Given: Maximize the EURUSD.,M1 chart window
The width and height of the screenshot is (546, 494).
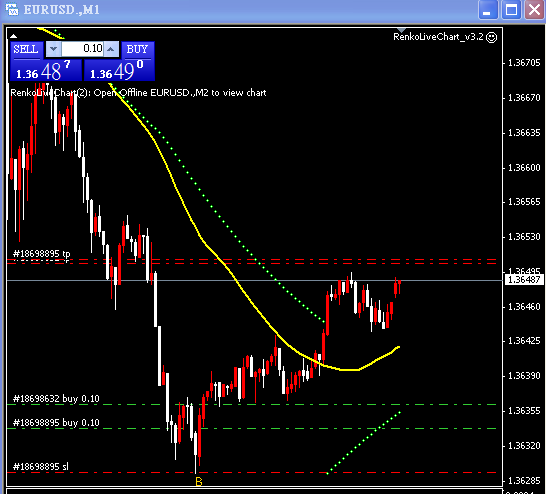Looking at the screenshot, I should point(511,10).
